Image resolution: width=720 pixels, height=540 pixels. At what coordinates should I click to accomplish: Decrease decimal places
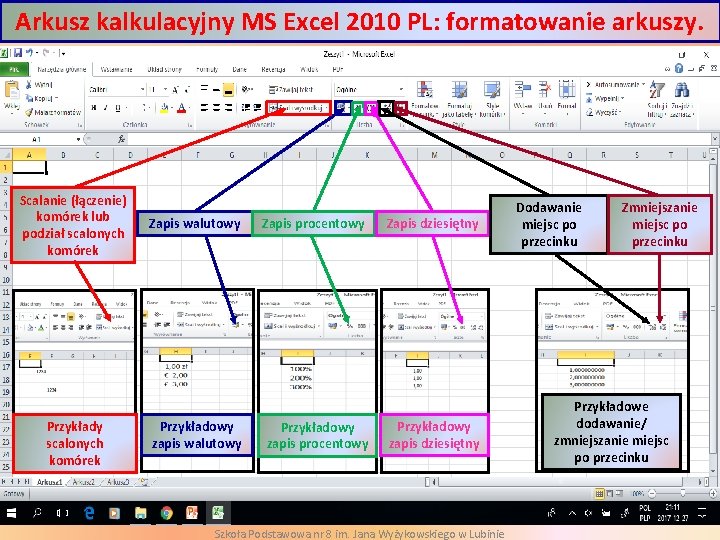(x=401, y=108)
